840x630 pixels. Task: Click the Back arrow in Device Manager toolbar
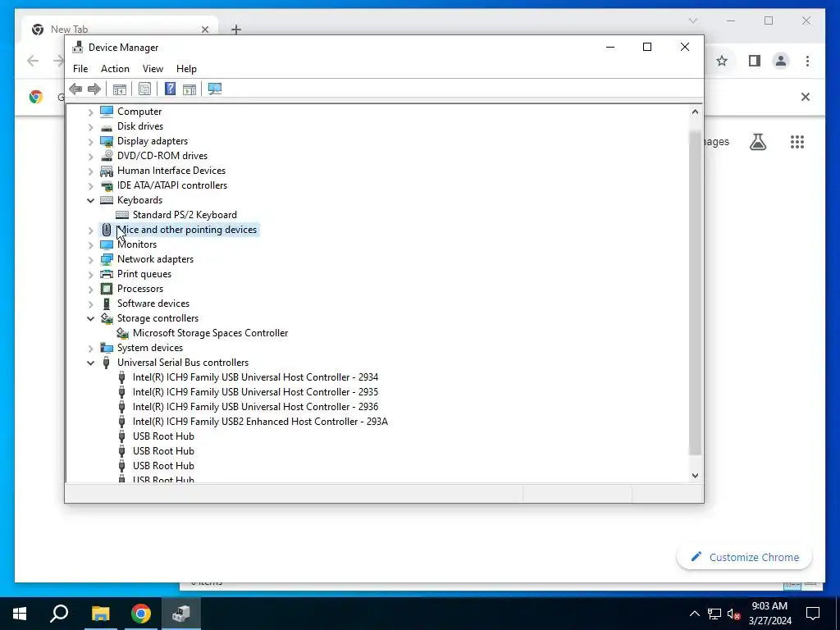[75, 89]
